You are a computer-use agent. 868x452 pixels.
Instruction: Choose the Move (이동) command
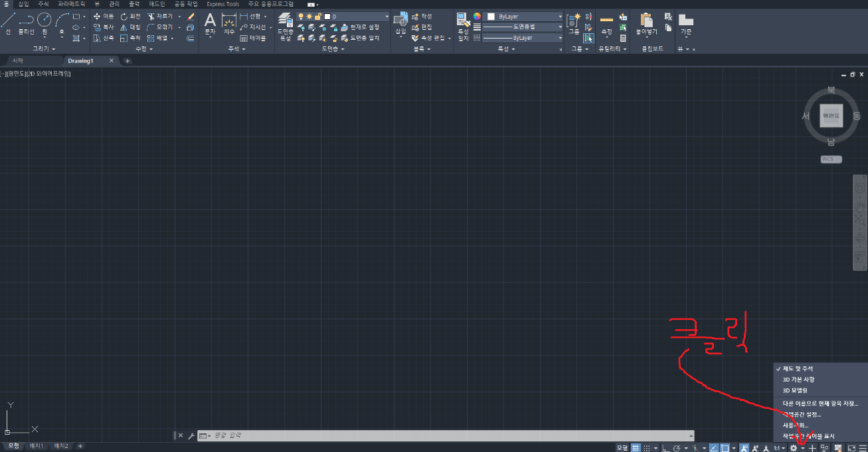click(x=104, y=16)
